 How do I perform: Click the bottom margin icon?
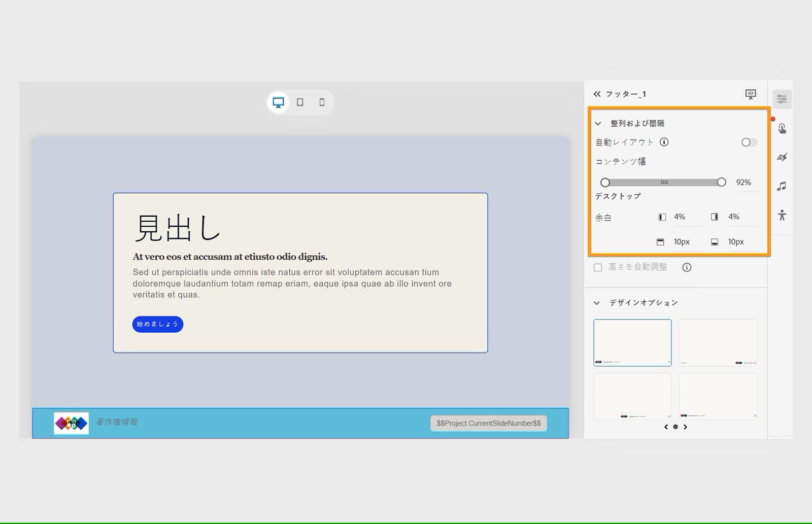pyautogui.click(x=715, y=242)
